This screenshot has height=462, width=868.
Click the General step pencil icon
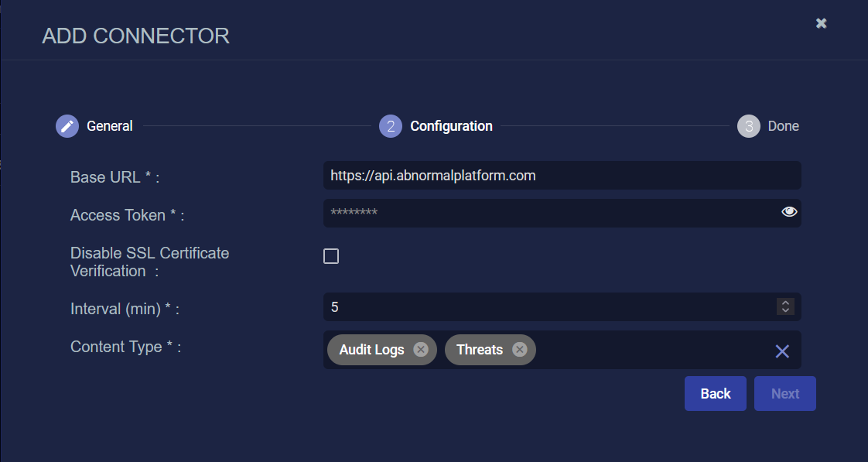pos(67,126)
